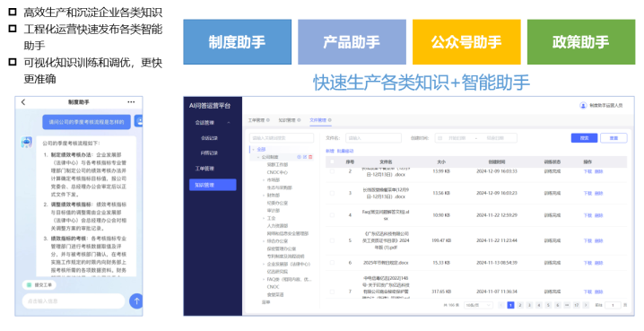The image size is (644, 331).
Task: Check the box for file row 3
Action: (x=332, y=193)
